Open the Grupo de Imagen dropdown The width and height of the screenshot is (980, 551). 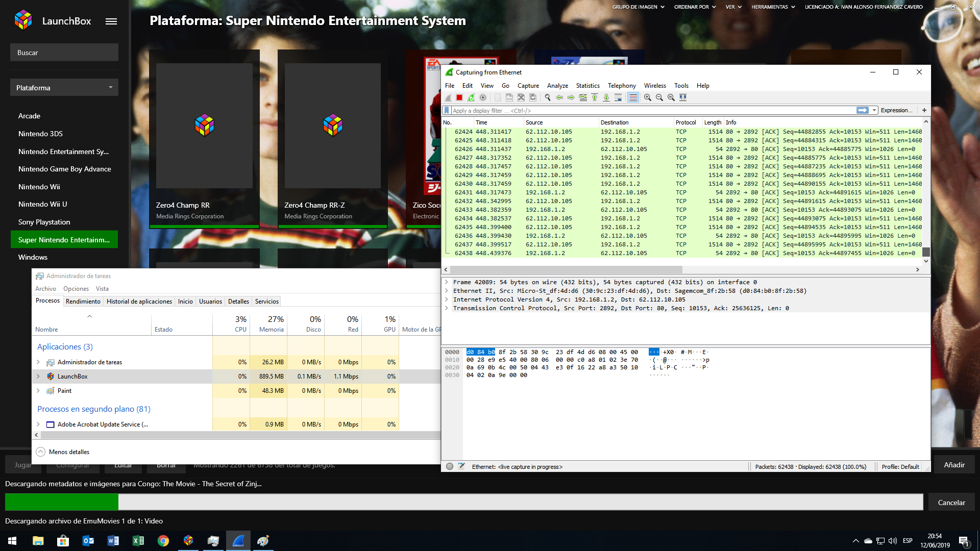point(638,7)
